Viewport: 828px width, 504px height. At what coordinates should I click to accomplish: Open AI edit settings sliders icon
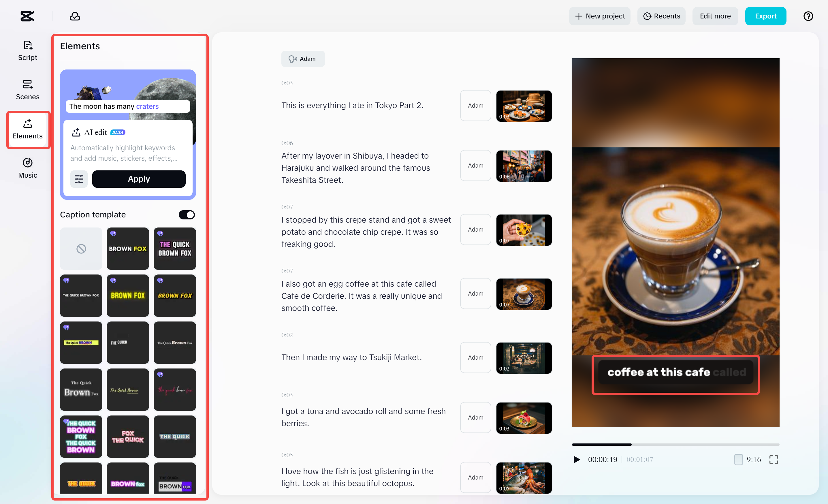79,179
